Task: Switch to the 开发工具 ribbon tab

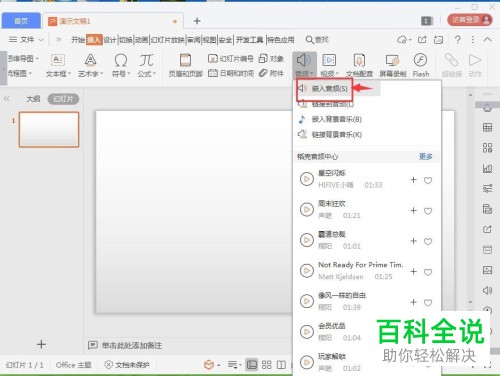Action: pyautogui.click(x=250, y=40)
